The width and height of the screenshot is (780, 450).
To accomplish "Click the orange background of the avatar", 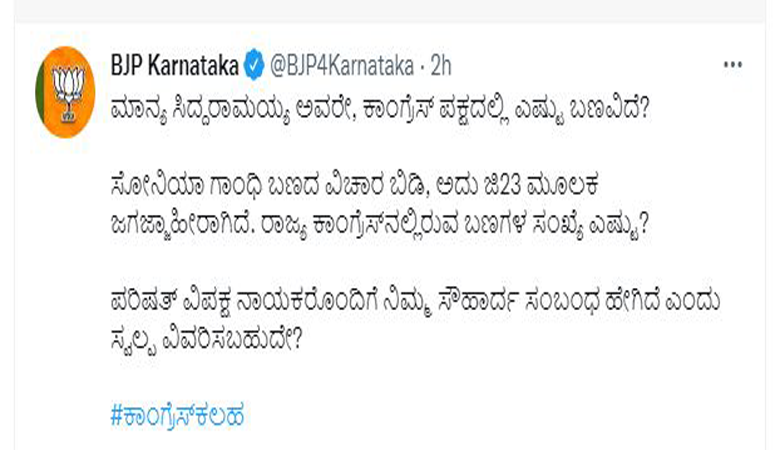I will coord(86,85).
